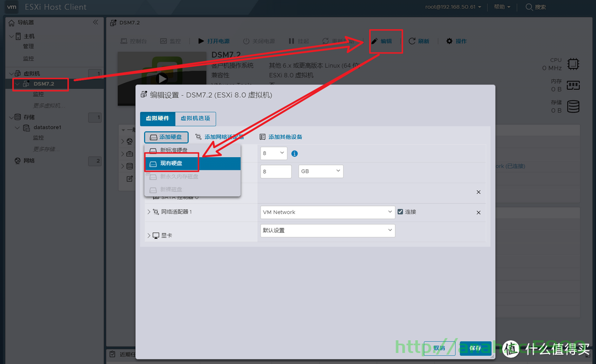This screenshot has width=596, height=364.
Task: Remove 网络适配器 1 with X icon
Action: (x=478, y=212)
